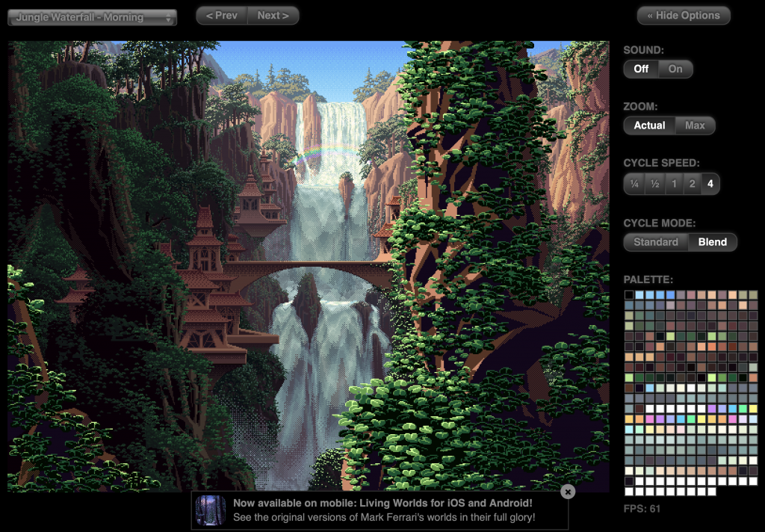The width and height of the screenshot is (765, 532).
Task: Open the Living Worlds mobile announcement link
Action: pyautogui.click(x=382, y=504)
